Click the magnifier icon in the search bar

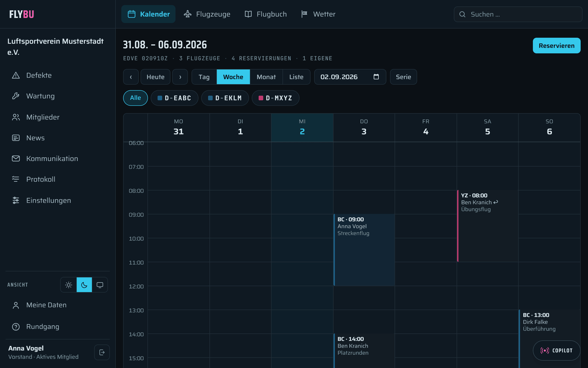tap(462, 14)
